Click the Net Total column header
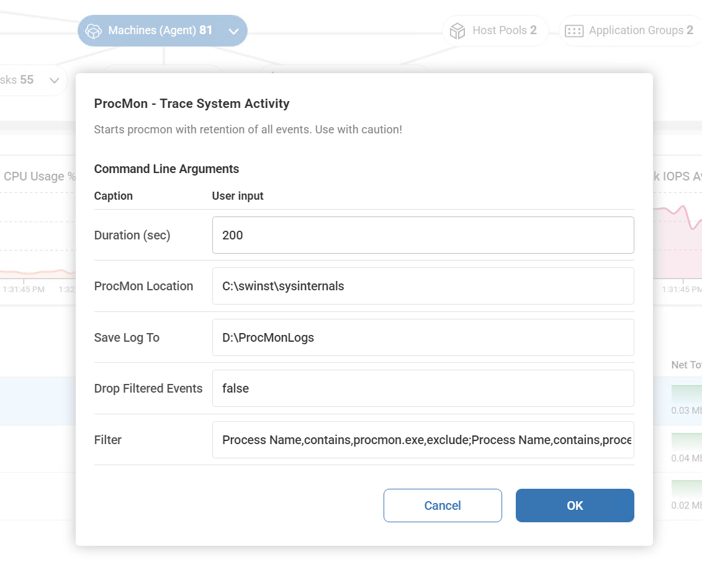The width and height of the screenshot is (702, 588). click(686, 365)
